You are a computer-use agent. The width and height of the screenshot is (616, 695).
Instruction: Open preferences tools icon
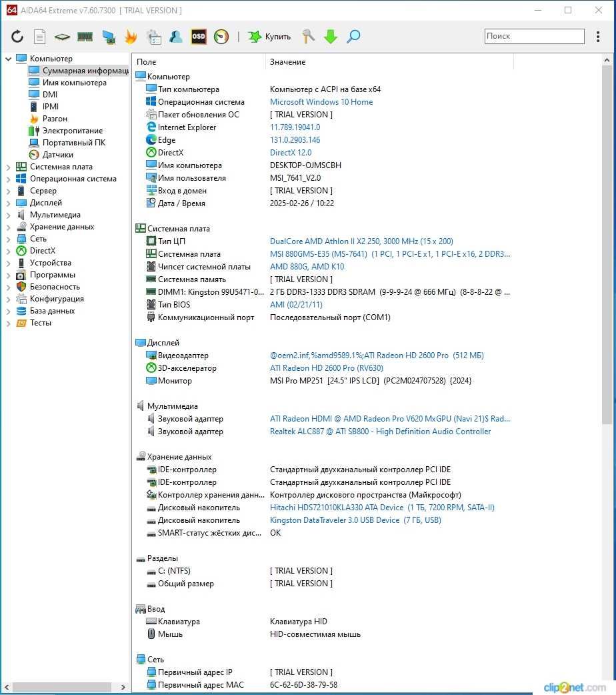pos(308,36)
